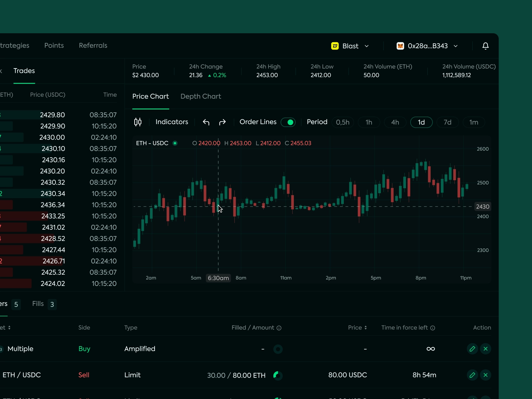Image resolution: width=532 pixels, height=399 pixels.
Task: Click the infinity time in force symbol
Action: pos(431,349)
